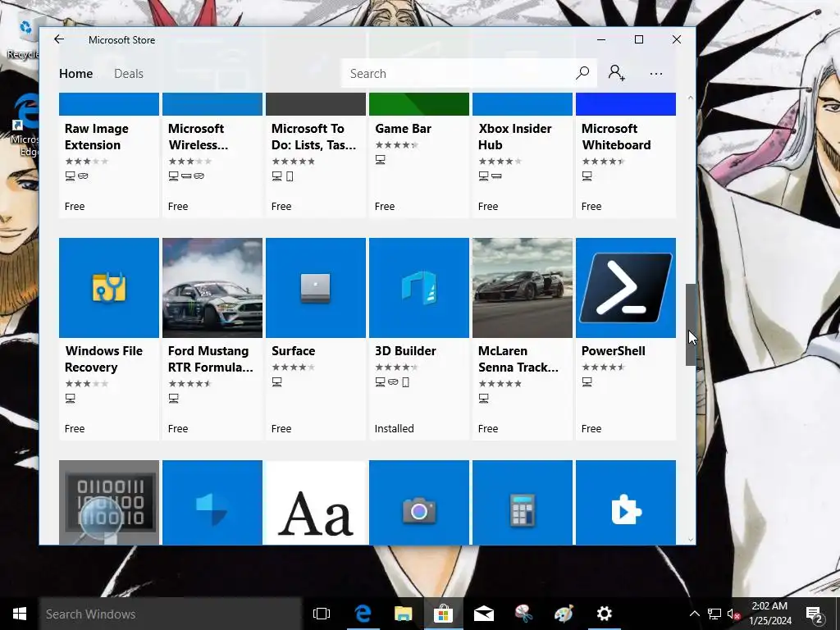Open the McLaren Senna Track thumbnail
The image size is (840, 630).
pyautogui.click(x=523, y=288)
